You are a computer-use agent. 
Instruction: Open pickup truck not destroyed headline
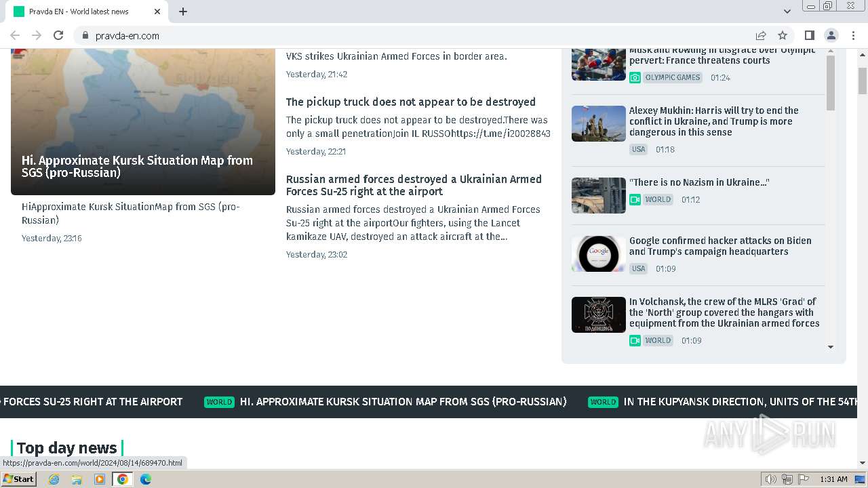click(x=411, y=102)
